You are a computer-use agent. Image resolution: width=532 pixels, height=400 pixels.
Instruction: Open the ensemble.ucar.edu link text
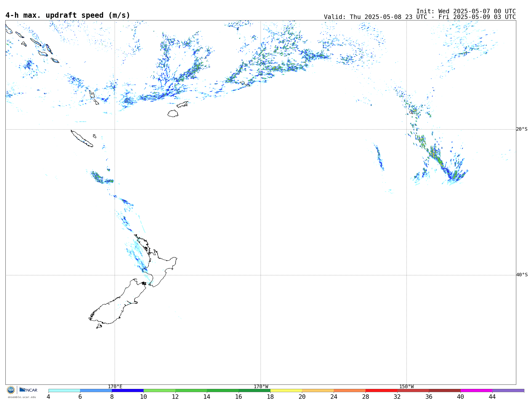pos(22,397)
